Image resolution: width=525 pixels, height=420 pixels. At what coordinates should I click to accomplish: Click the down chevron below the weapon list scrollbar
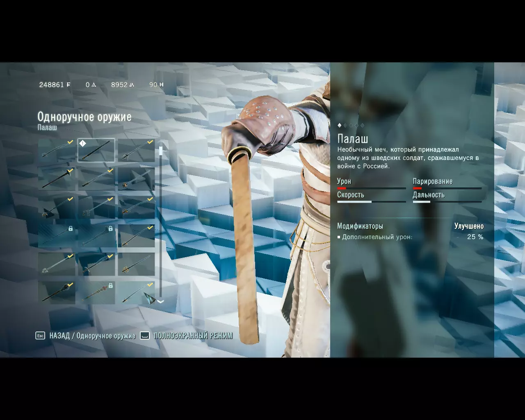[x=160, y=301]
